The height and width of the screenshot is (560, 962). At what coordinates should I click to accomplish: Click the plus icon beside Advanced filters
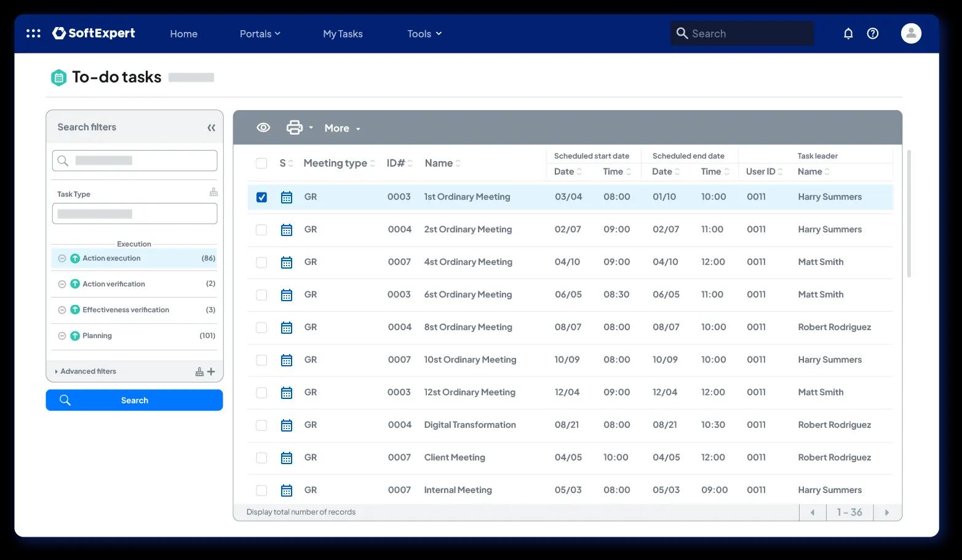[211, 371]
